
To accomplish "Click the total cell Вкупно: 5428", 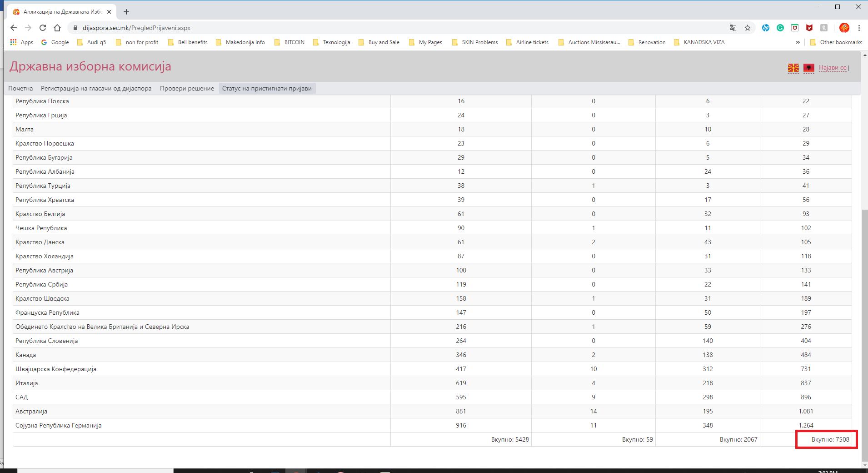I will (x=461, y=439).
